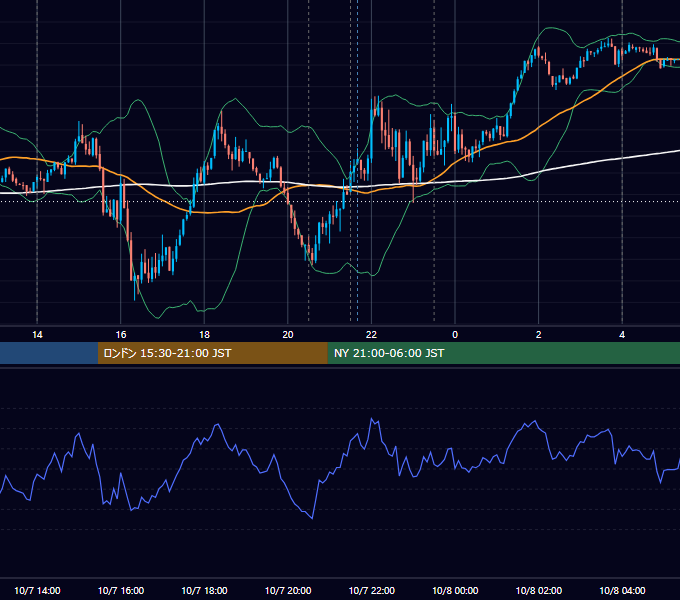Click the '10/7 20:00' date label

tap(288, 590)
